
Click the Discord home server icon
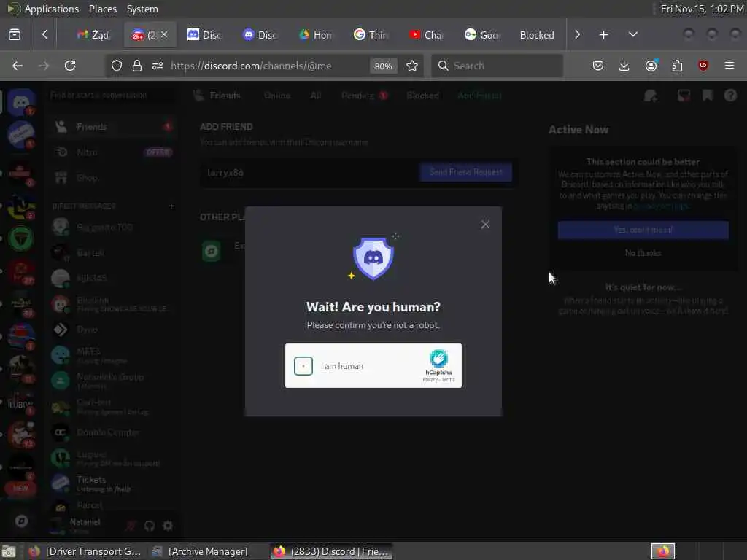click(x=21, y=101)
